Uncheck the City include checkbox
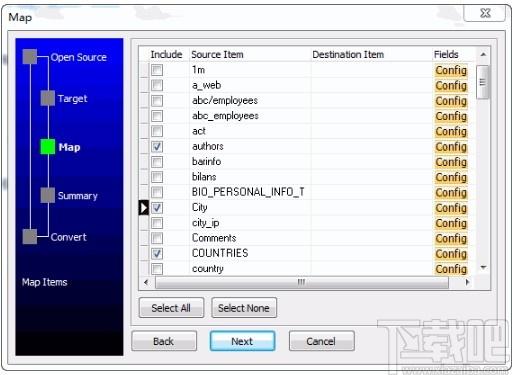The height and width of the screenshot is (375, 512). tap(157, 208)
